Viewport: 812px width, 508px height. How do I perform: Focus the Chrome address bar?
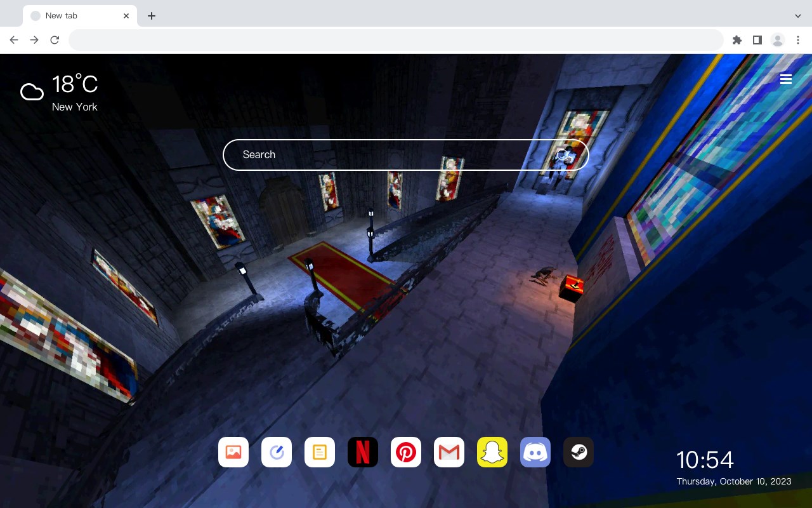tap(396, 40)
